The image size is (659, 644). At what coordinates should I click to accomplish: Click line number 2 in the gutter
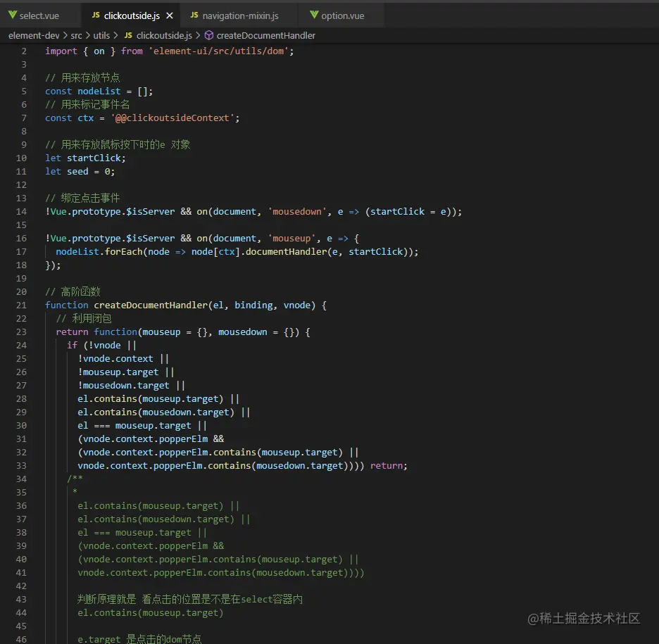24,51
